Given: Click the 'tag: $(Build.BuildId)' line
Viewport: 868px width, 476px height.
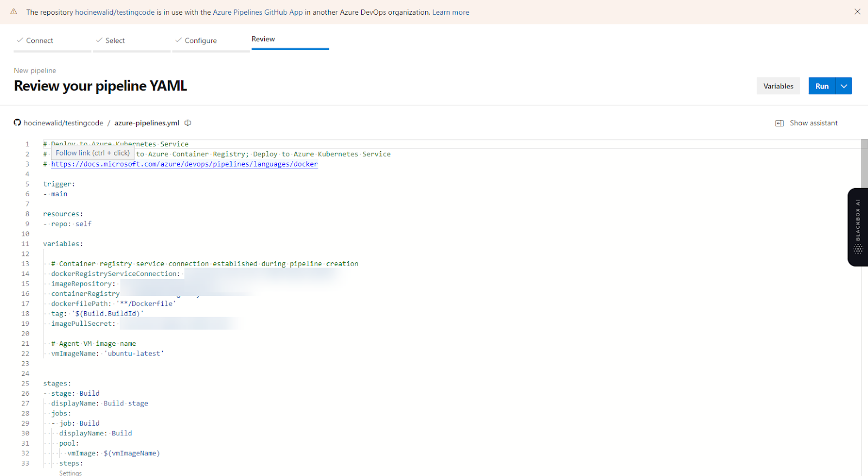Looking at the screenshot, I should point(98,313).
